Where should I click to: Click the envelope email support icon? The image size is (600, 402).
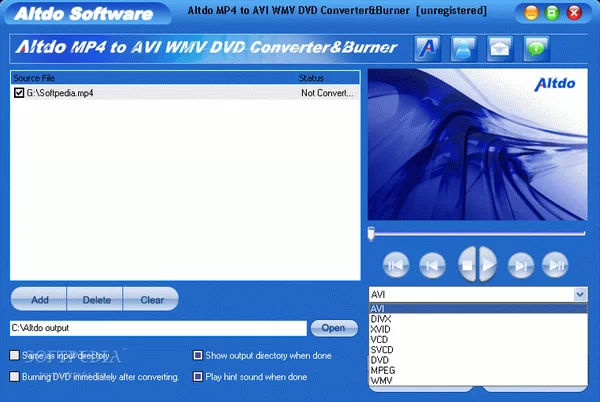[x=499, y=47]
